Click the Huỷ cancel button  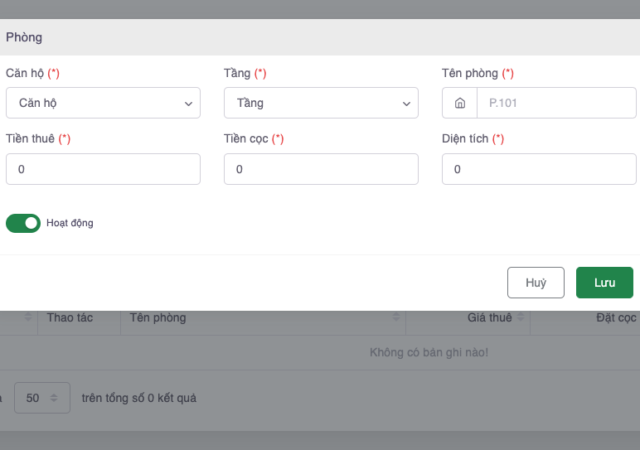pos(536,283)
